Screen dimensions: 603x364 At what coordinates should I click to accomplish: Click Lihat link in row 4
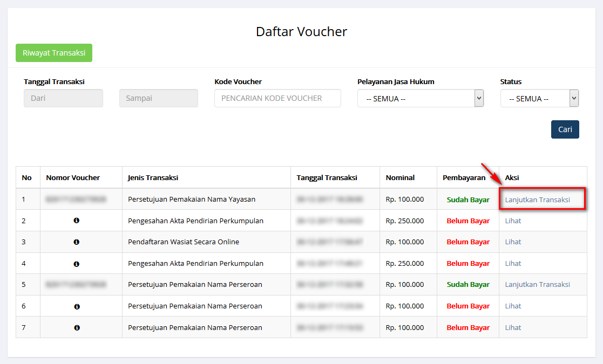(x=513, y=264)
